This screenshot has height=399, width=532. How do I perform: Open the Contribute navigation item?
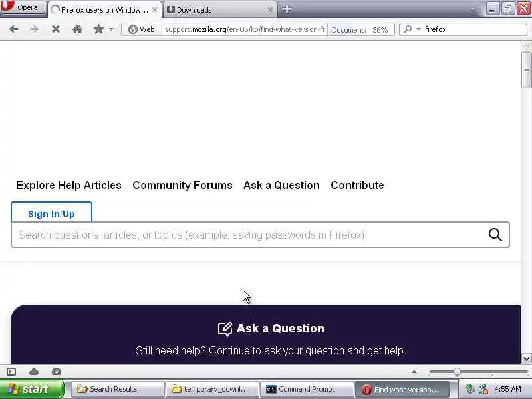pyautogui.click(x=357, y=186)
